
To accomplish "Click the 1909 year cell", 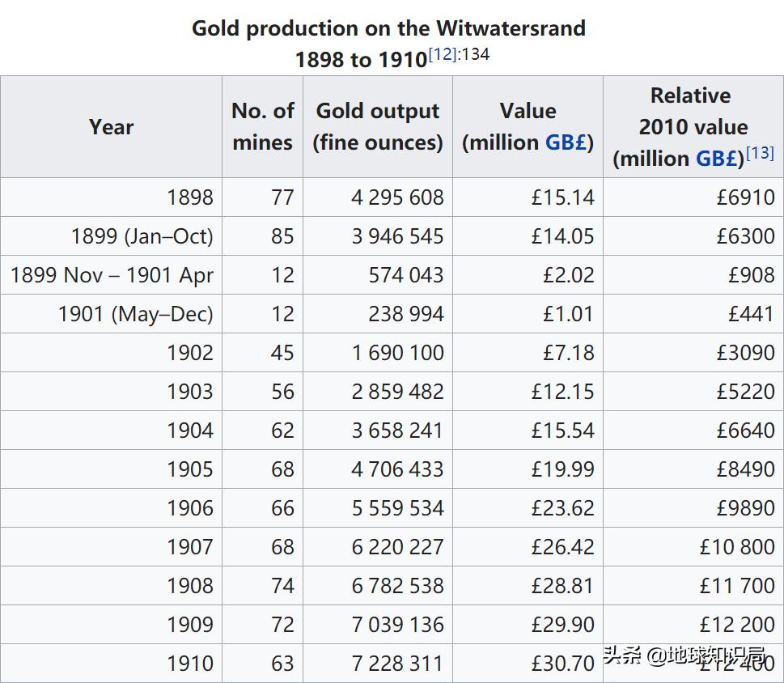I will (x=190, y=625).
